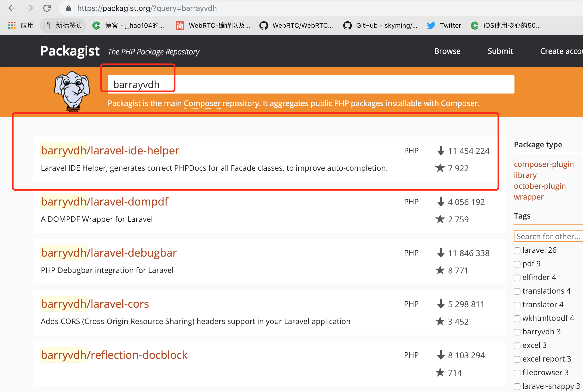Image resolution: width=583 pixels, height=392 pixels.
Task: Click the browser back arrow
Action: click(12, 8)
